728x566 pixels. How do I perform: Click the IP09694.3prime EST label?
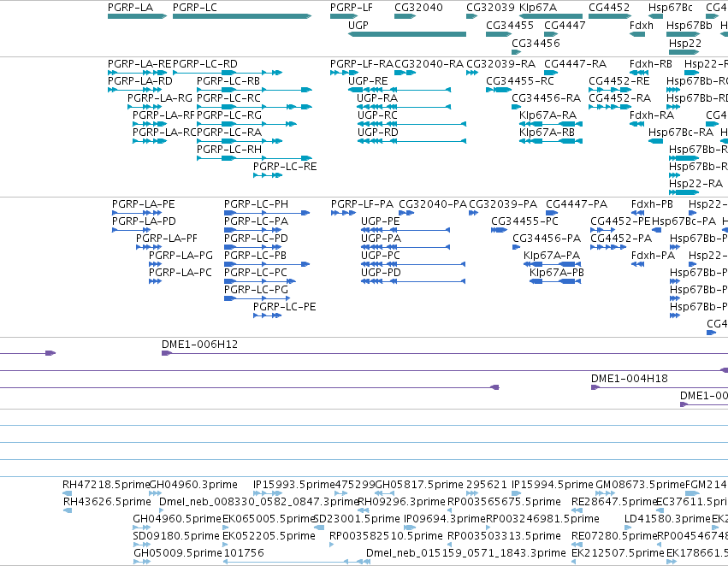pyautogui.click(x=444, y=519)
